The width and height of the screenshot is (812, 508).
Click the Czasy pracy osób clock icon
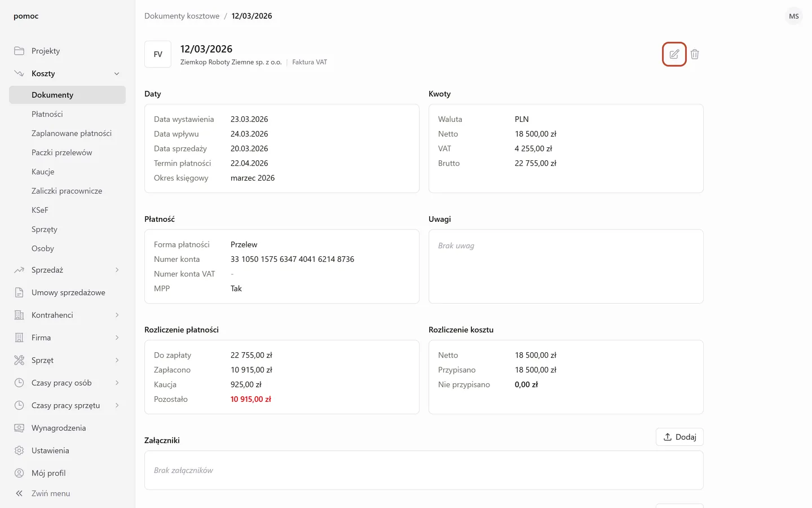click(19, 383)
